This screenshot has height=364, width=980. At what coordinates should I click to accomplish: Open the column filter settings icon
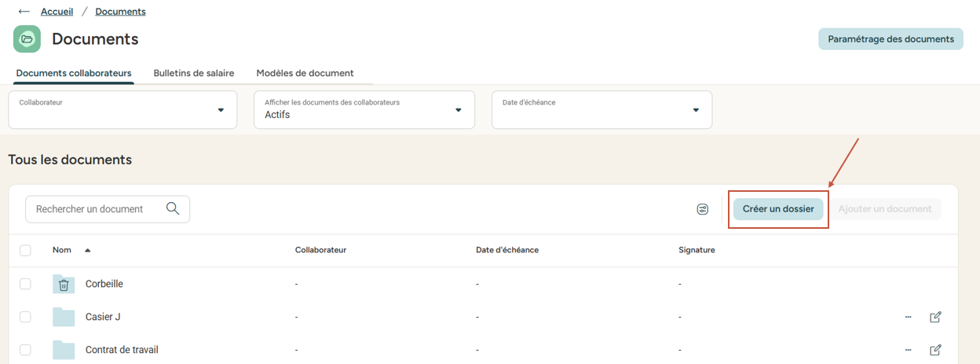(703, 209)
